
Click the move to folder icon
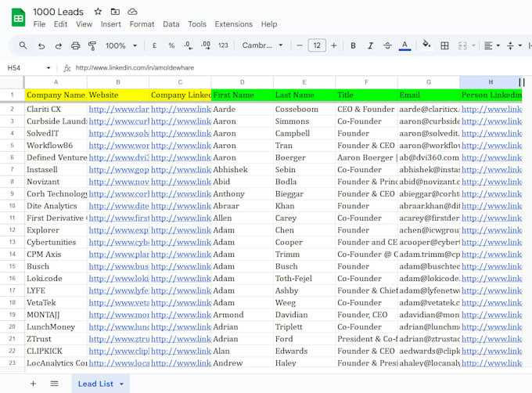pos(115,12)
